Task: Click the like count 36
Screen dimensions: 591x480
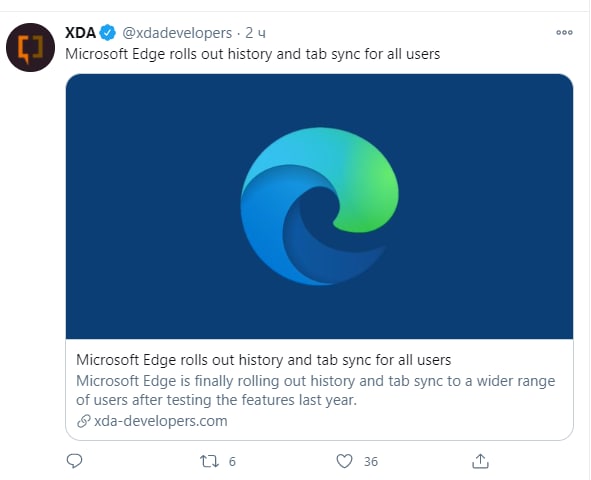Action: [x=371, y=462]
